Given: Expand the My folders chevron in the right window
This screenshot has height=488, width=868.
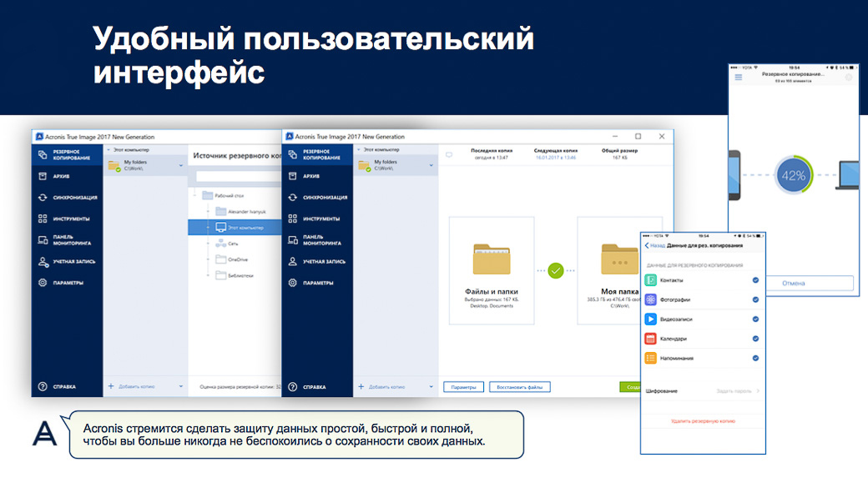Looking at the screenshot, I should pyautogui.click(x=431, y=165).
